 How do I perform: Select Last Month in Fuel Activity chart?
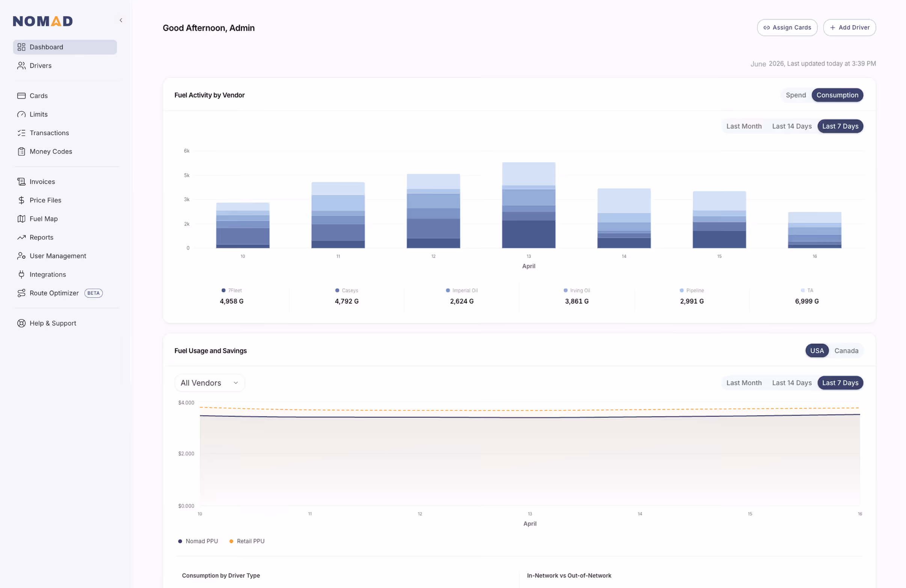744,127
